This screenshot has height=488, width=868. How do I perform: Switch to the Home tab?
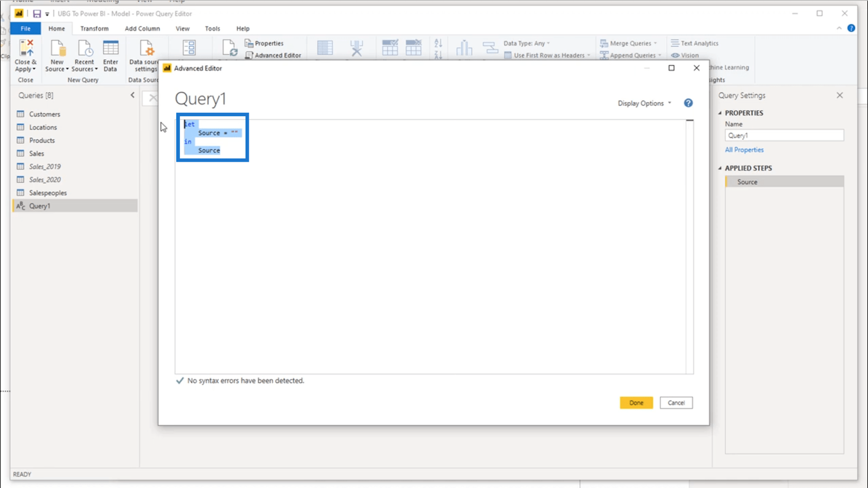[x=56, y=29]
